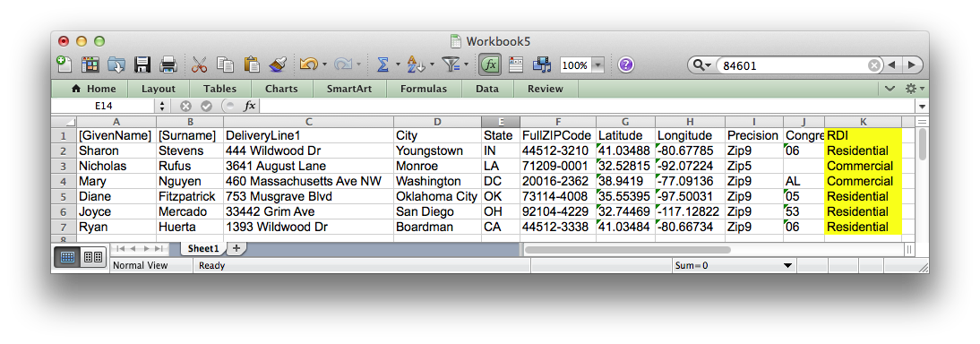Open the templates gallery icon
Image resolution: width=980 pixels, height=344 pixels.
(90, 64)
